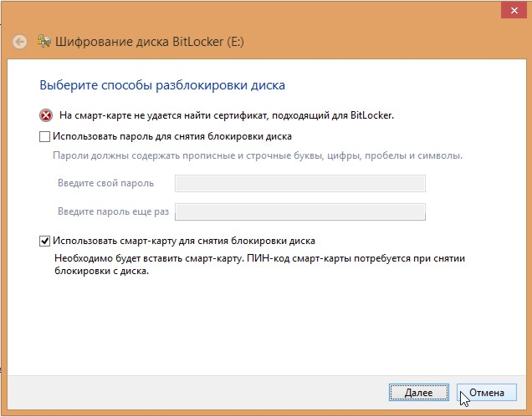The width and height of the screenshot is (532, 417).
Task: Click the "Введите свой пароль" input field
Action: 300,183
